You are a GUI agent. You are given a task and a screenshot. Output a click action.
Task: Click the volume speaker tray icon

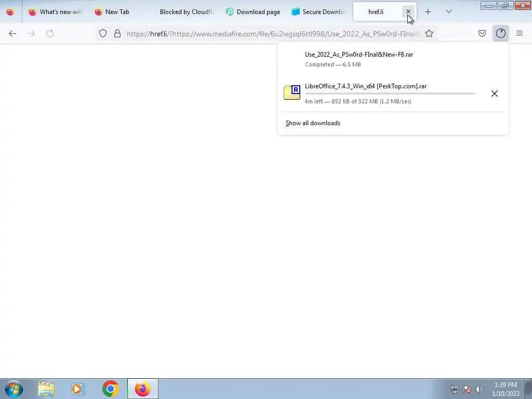point(480,389)
